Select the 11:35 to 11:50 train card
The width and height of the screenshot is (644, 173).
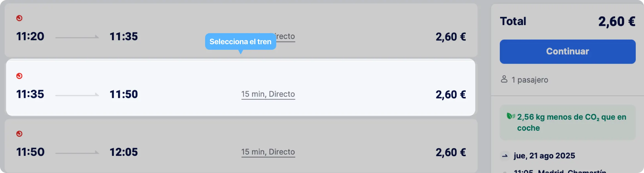pyautogui.click(x=241, y=87)
